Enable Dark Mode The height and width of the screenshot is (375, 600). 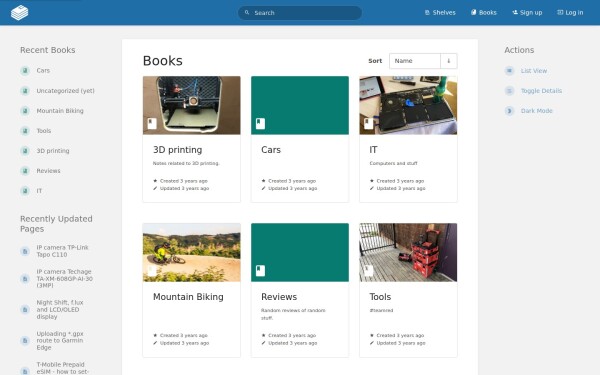[x=537, y=111]
